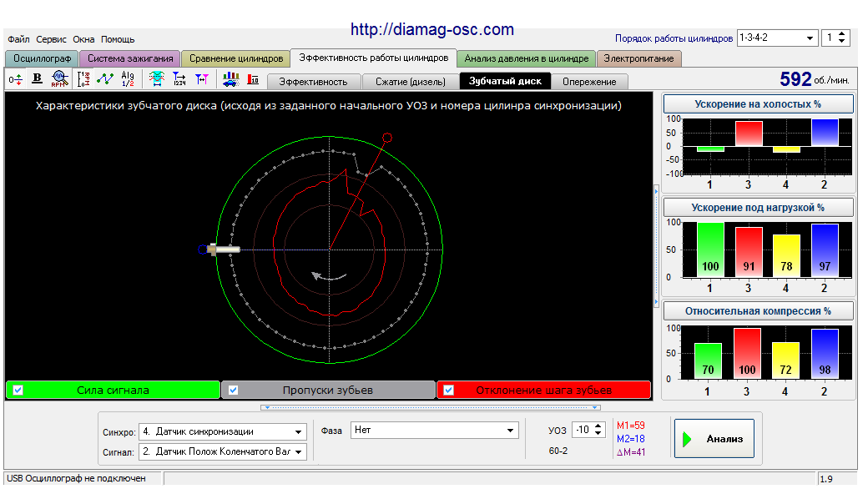Click the ΔM=41 value

click(631, 452)
